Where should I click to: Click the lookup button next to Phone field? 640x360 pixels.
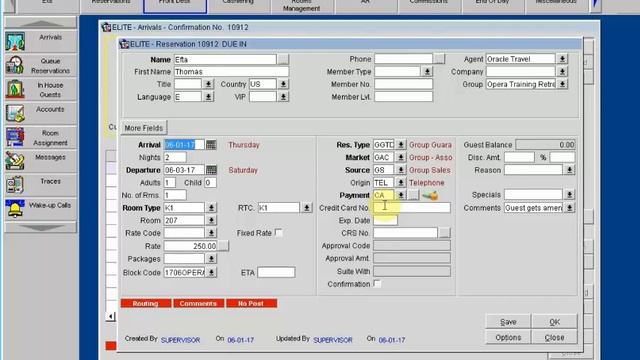click(439, 59)
